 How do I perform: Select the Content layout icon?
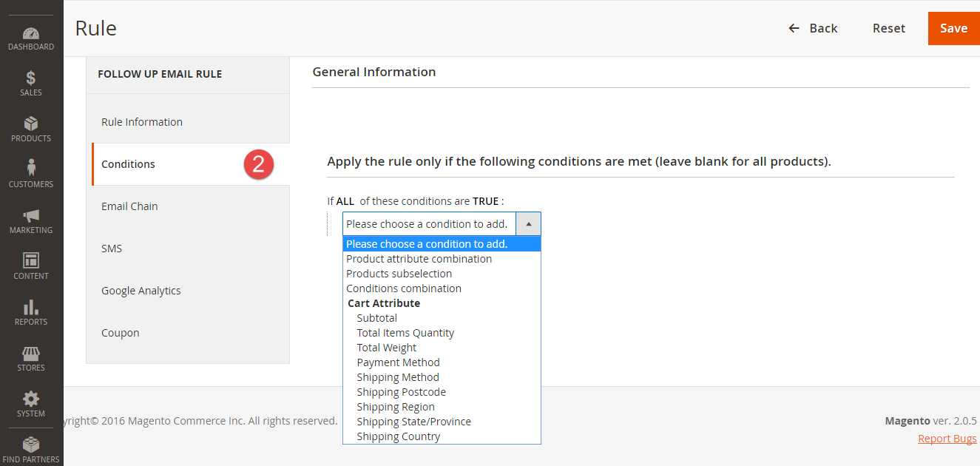coord(31,261)
